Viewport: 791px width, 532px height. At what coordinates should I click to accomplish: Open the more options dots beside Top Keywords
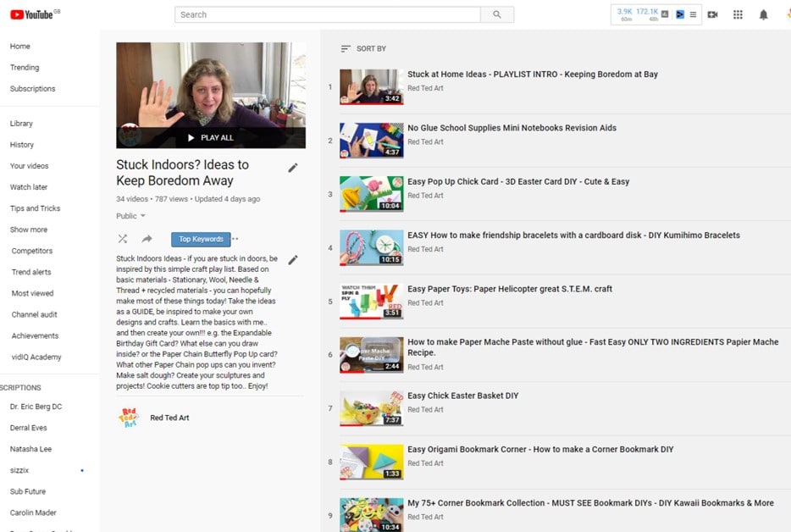pos(235,239)
